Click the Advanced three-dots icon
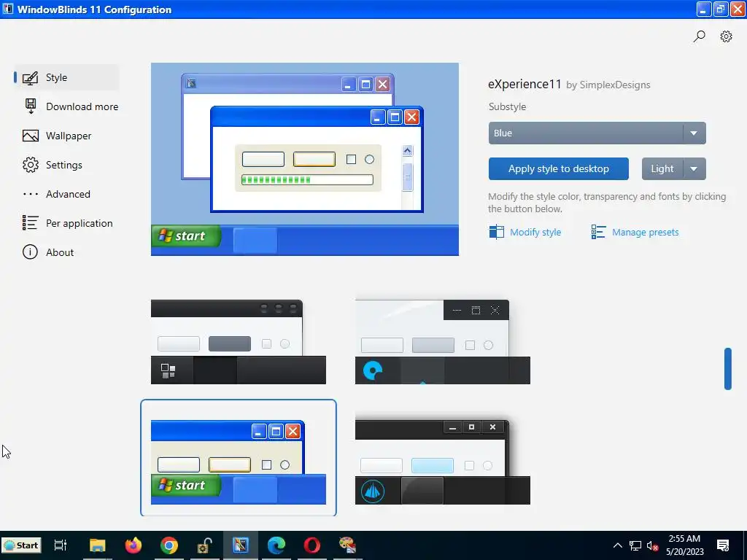The height and width of the screenshot is (560, 747). point(31,194)
